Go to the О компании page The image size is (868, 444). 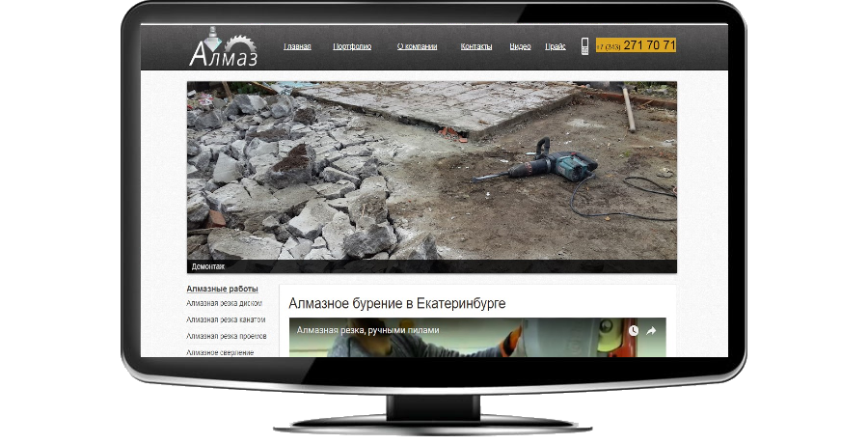(x=417, y=46)
